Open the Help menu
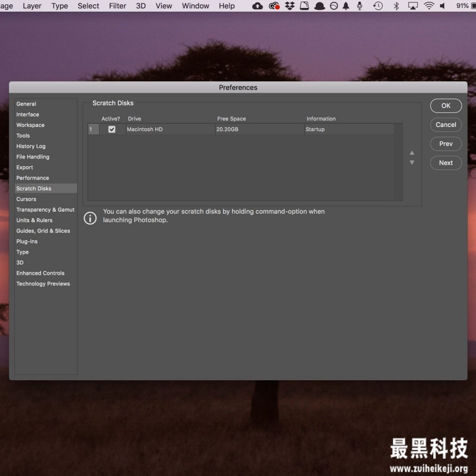 227,6
